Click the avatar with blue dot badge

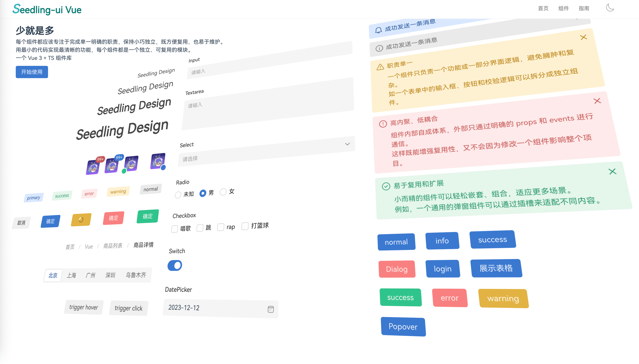click(x=158, y=161)
